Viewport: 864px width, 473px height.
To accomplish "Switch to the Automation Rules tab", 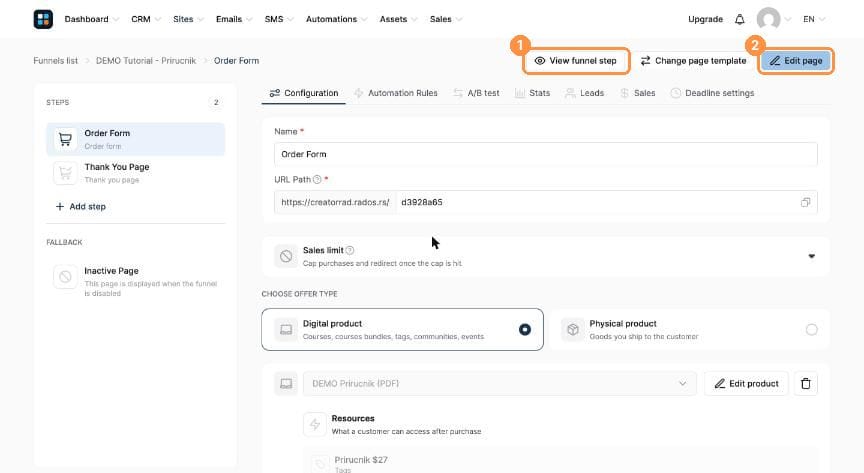I will pyautogui.click(x=396, y=93).
